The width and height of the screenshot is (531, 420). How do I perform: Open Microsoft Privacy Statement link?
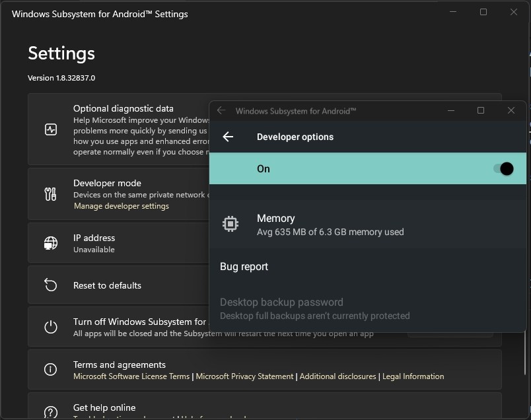tap(244, 376)
